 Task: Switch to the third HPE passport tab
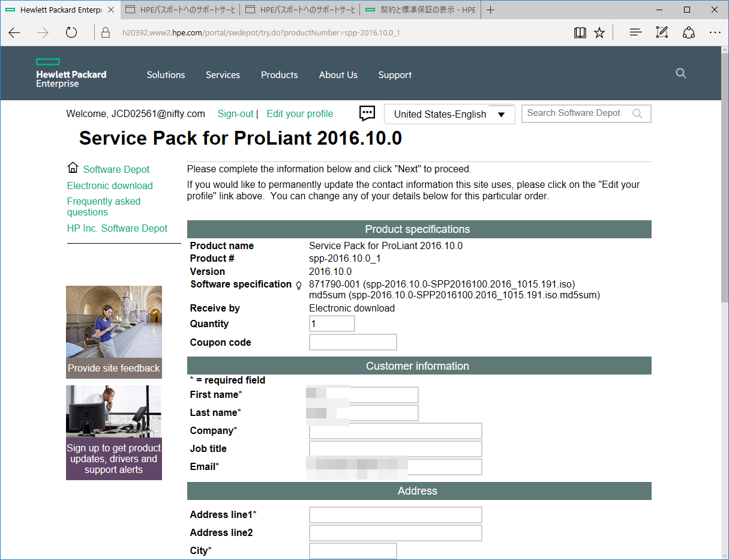[x=300, y=10]
